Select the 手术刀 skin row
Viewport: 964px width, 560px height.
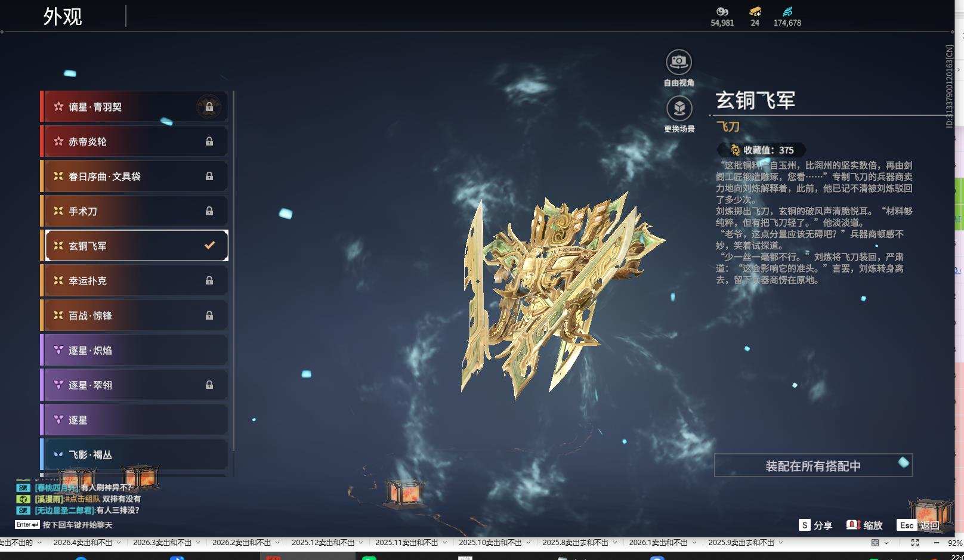coord(134,211)
